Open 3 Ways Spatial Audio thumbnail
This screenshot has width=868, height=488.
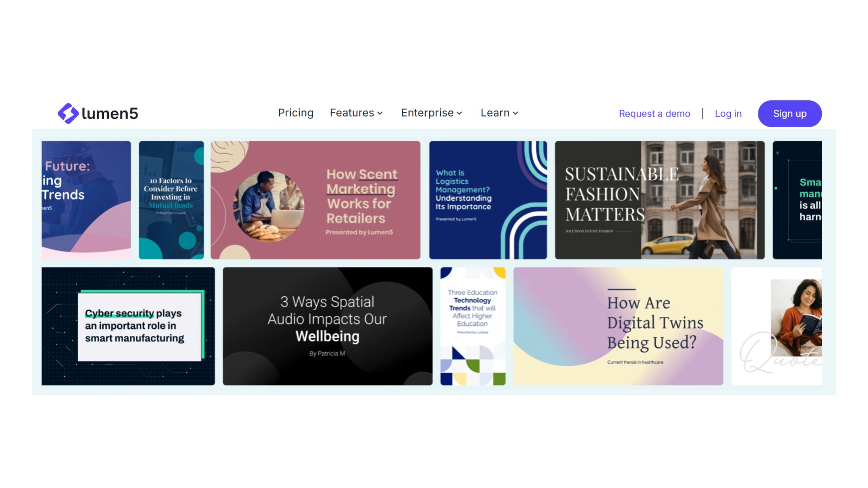point(327,326)
